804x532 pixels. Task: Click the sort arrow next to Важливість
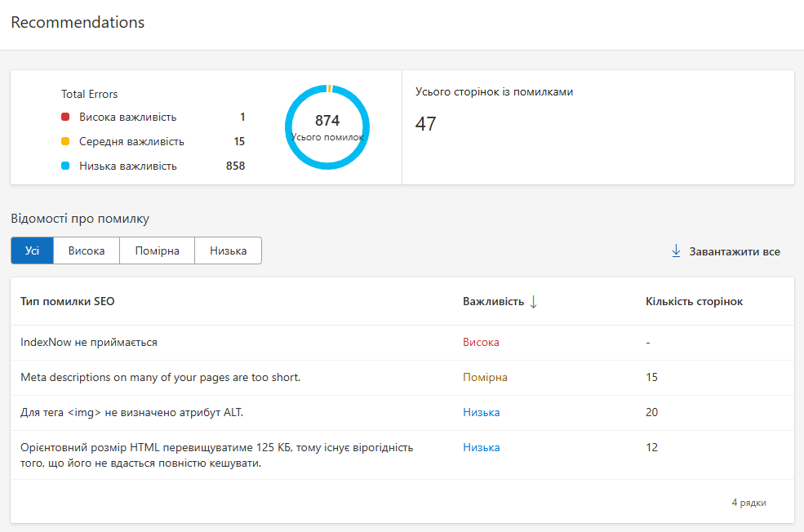pyautogui.click(x=534, y=302)
